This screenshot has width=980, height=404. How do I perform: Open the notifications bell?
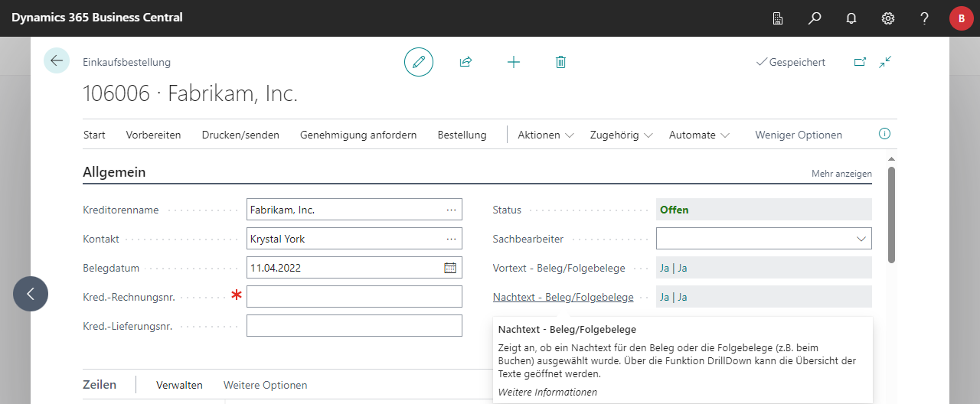(x=851, y=18)
